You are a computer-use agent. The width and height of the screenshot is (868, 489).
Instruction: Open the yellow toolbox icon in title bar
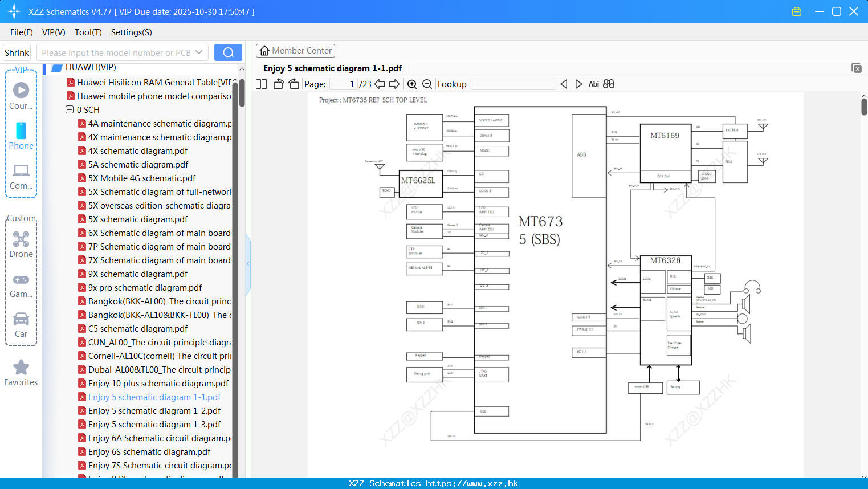pyautogui.click(x=797, y=11)
